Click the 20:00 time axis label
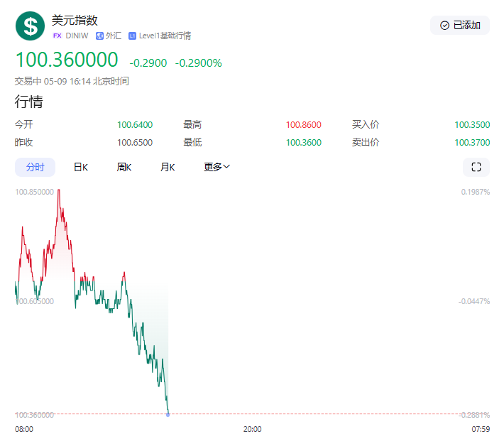 point(252,429)
